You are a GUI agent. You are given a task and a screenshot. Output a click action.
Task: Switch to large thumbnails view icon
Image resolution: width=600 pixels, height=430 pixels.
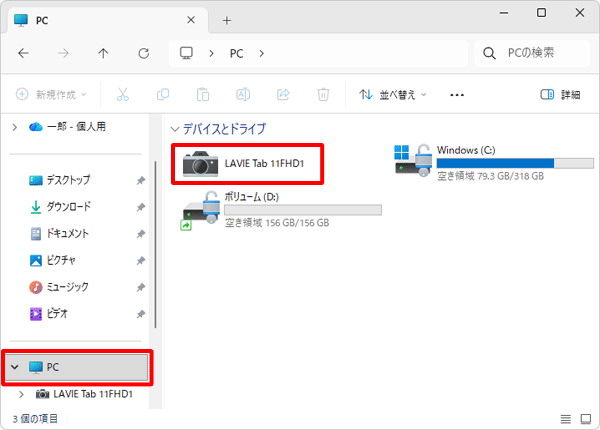tap(585, 419)
